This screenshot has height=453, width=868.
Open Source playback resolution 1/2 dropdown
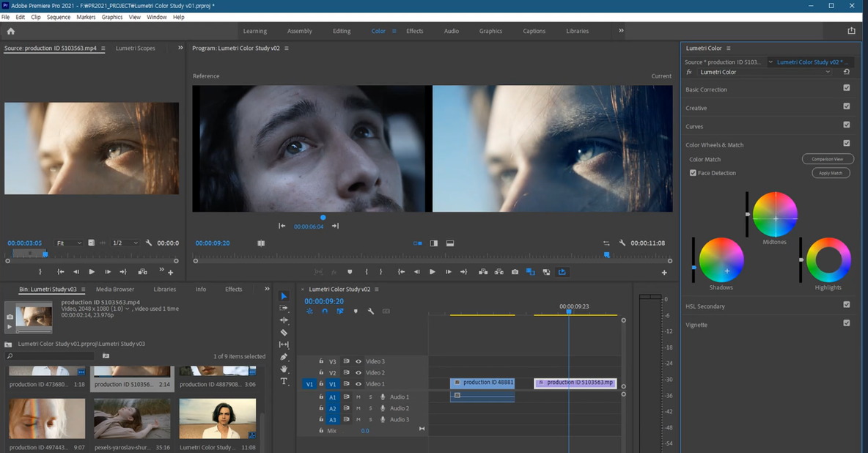[x=125, y=243]
